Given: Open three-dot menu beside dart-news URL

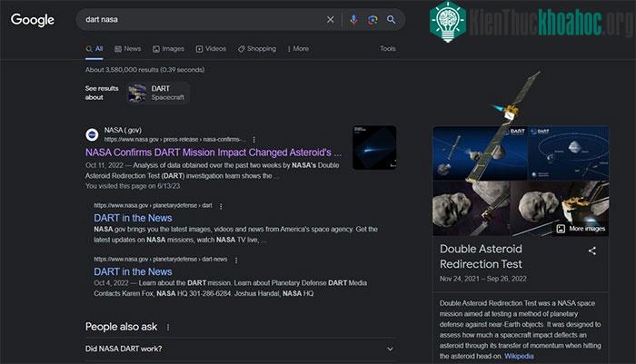Looking at the screenshot, I should pyautogui.click(x=236, y=260).
